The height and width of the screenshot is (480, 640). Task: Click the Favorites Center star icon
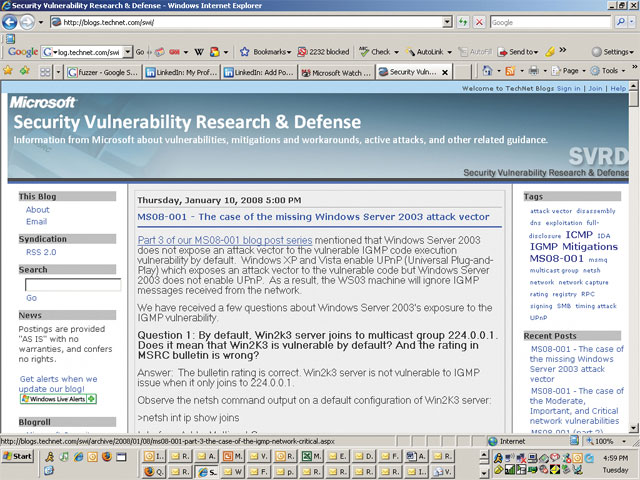click(8, 71)
